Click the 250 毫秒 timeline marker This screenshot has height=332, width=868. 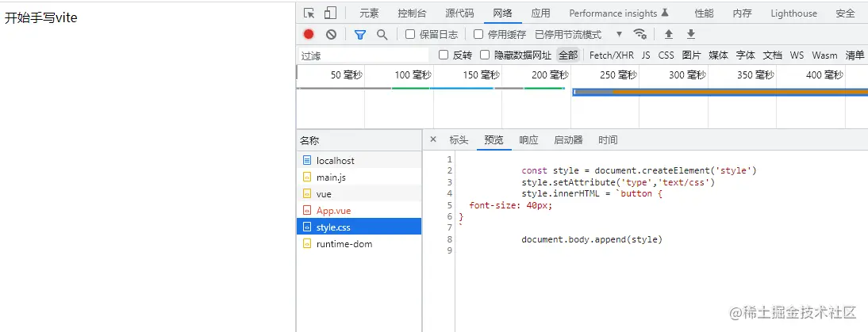[618, 74]
